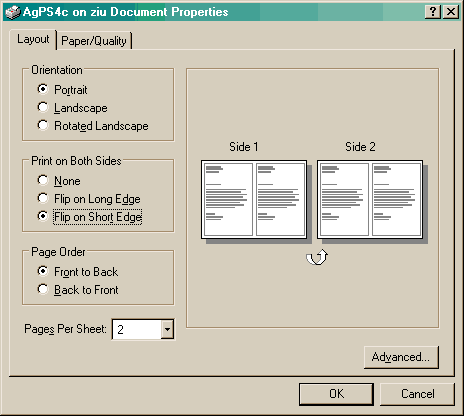
Task: Click the Side 1 page preview thumbnail
Action: click(254, 199)
